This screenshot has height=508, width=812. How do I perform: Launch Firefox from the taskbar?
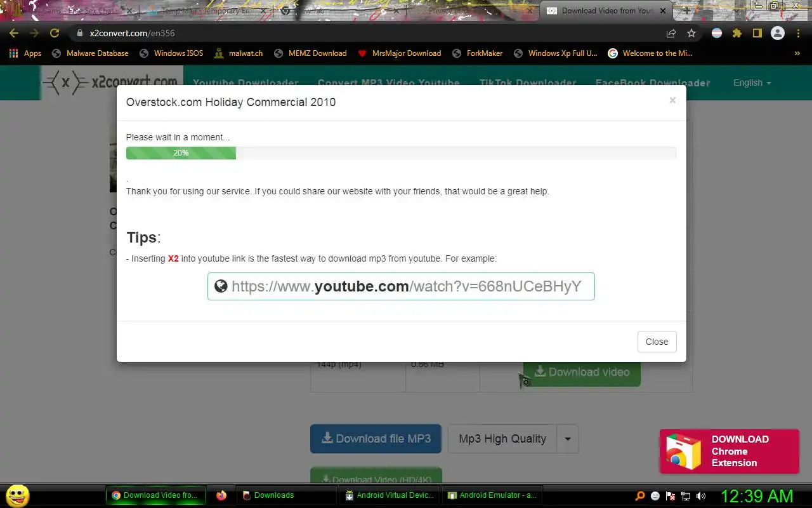pos(221,495)
